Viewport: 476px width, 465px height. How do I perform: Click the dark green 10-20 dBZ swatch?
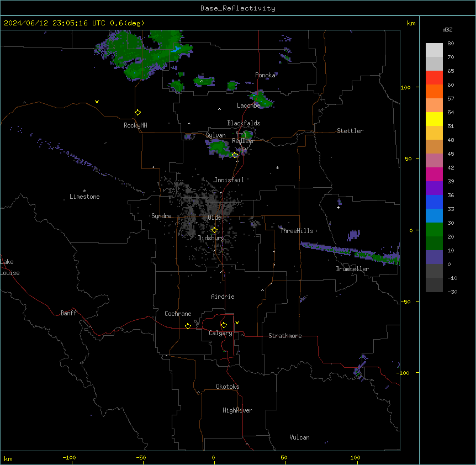click(x=434, y=244)
